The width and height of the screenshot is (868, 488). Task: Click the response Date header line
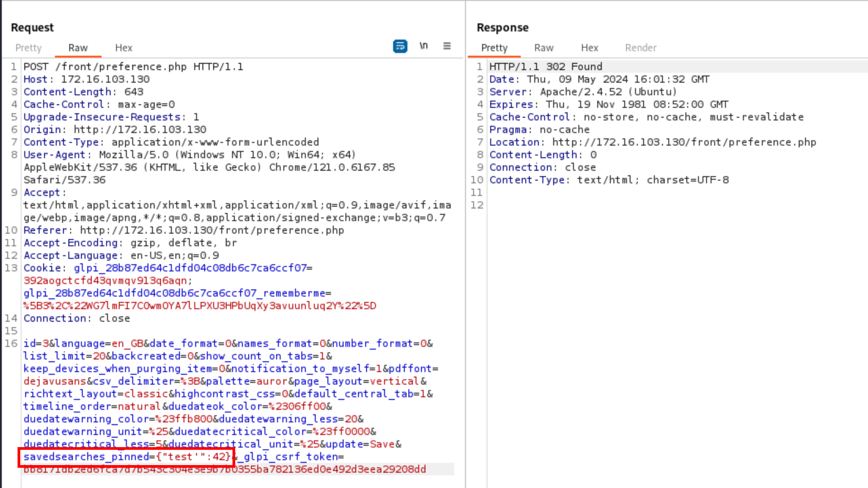pos(600,79)
